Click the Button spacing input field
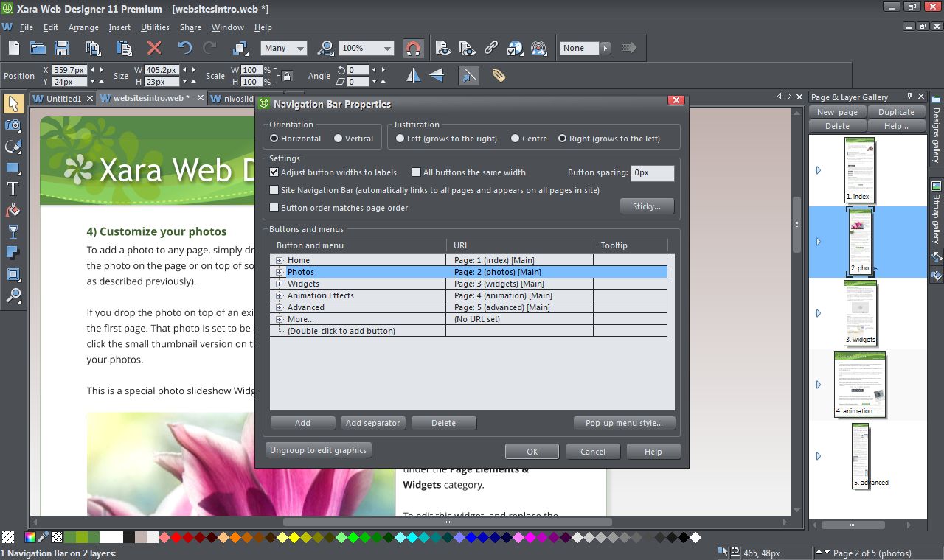This screenshot has height=560, width=944. (652, 172)
